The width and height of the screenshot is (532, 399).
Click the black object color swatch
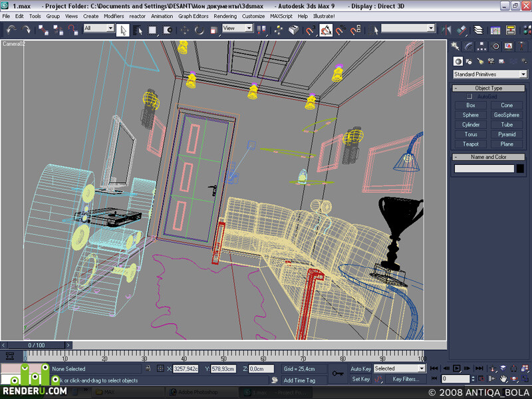pos(520,169)
